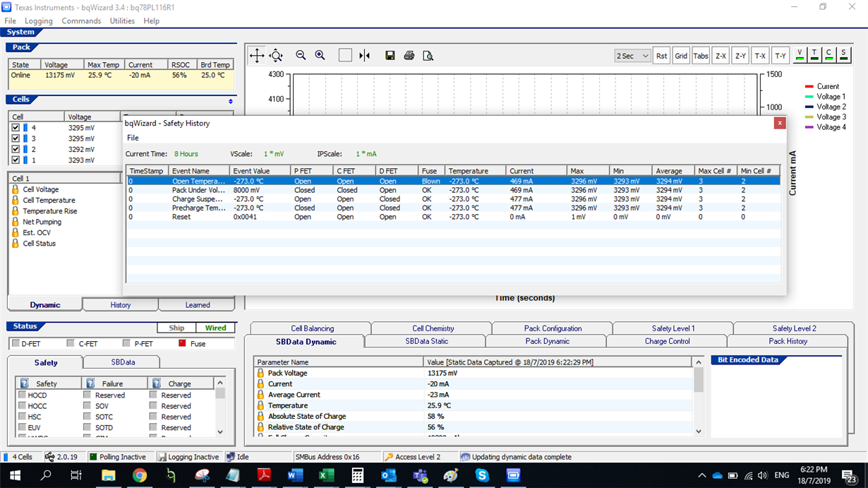Switch to the SBData status tab
This screenshot has width=868, height=488.
[123, 362]
